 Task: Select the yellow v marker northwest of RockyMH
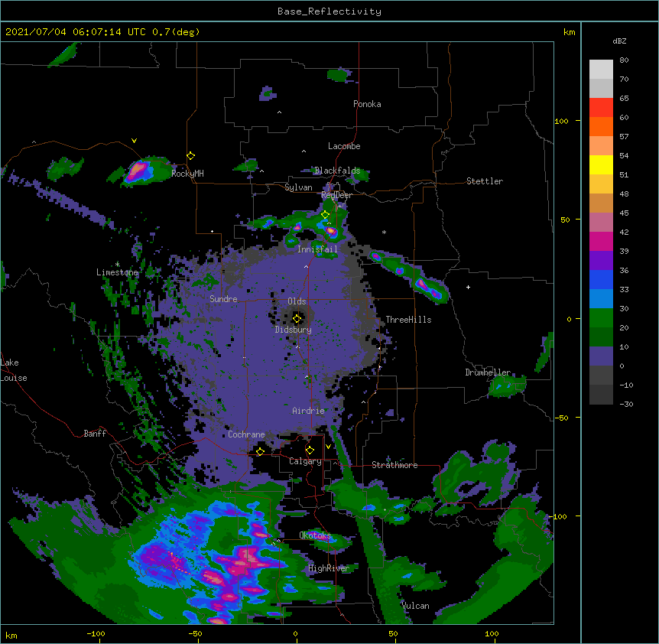(x=134, y=141)
